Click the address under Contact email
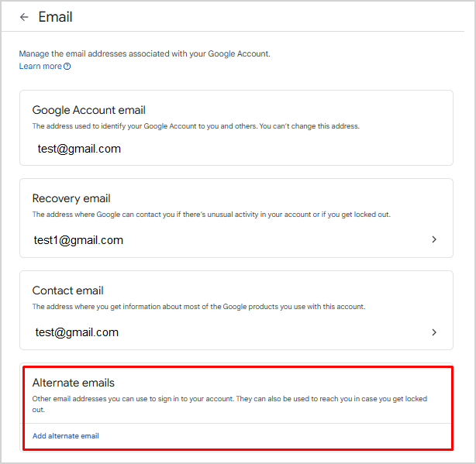This screenshot has width=476, height=464. pos(77,332)
